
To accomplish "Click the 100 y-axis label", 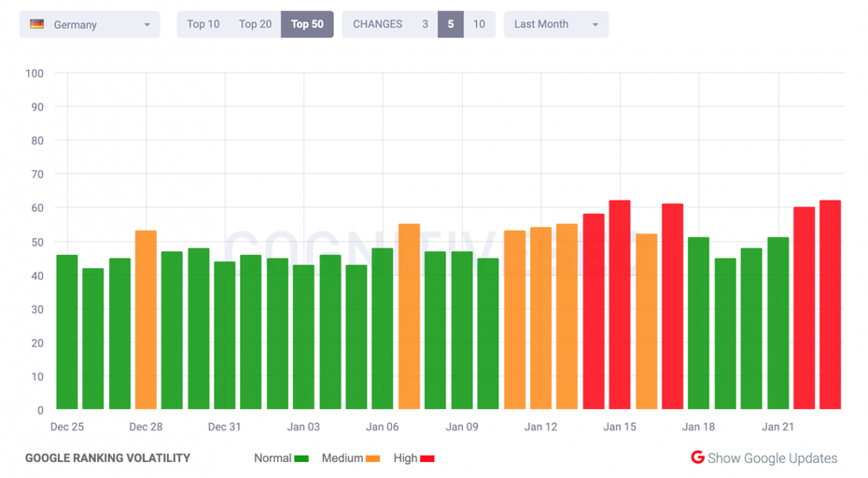I will 35,73.
